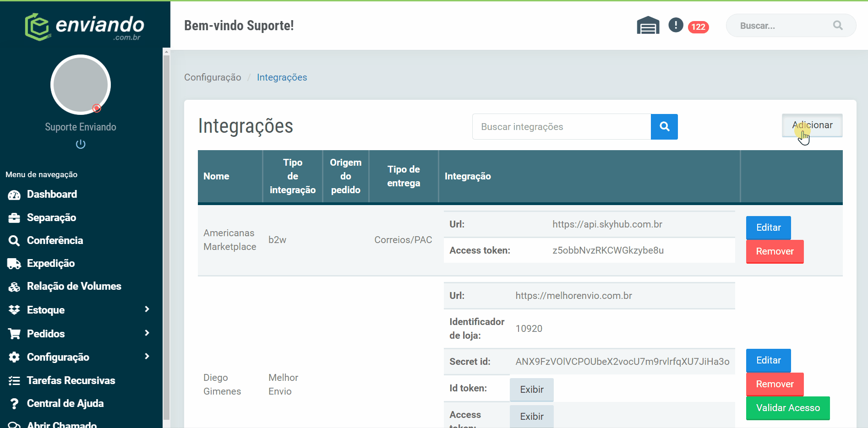The width and height of the screenshot is (868, 428).
Task: Click the Tarefas Recursivas list icon
Action: pos(14,381)
